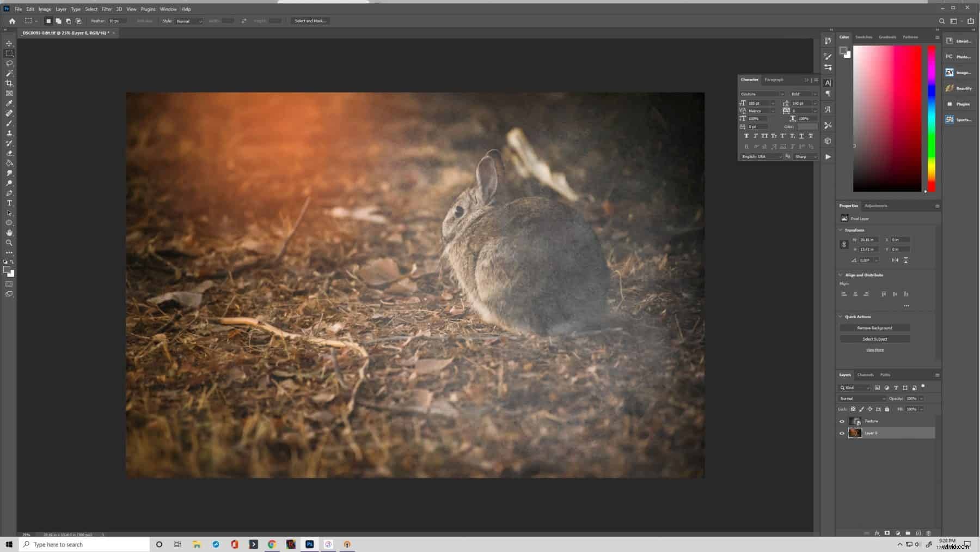Collapse the Quick Actions section
Image resolution: width=980 pixels, height=552 pixels.
(x=841, y=317)
